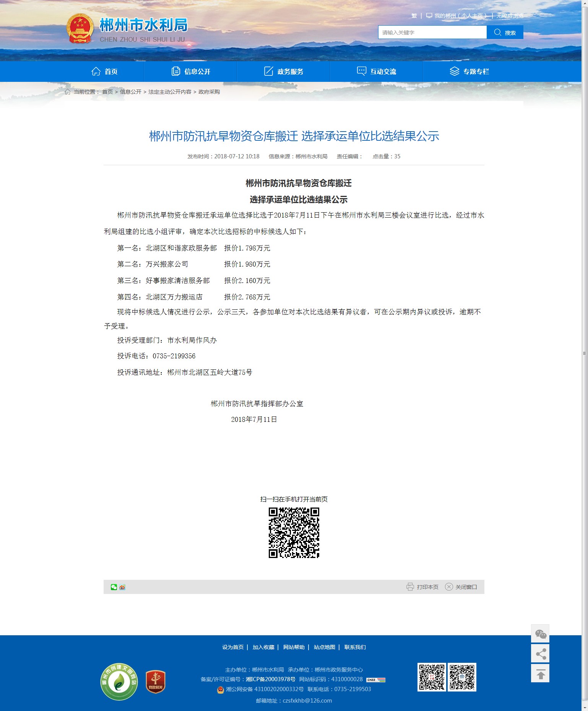Viewport: 588px width, 711px height.
Task: Open the 专题专栏 navigation tab
Action: (x=469, y=72)
